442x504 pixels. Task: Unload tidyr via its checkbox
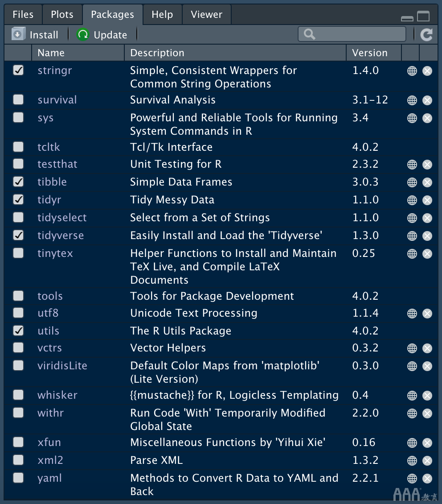click(x=18, y=200)
